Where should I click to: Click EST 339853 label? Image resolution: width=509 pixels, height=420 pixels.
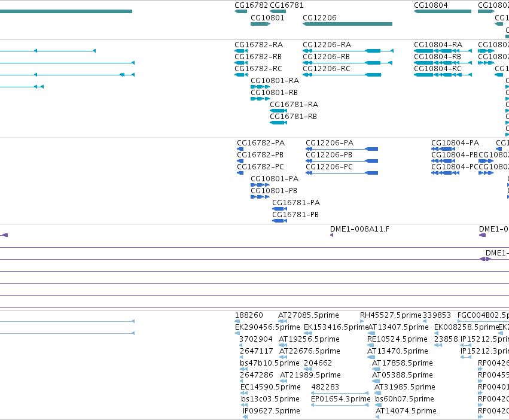click(x=437, y=315)
